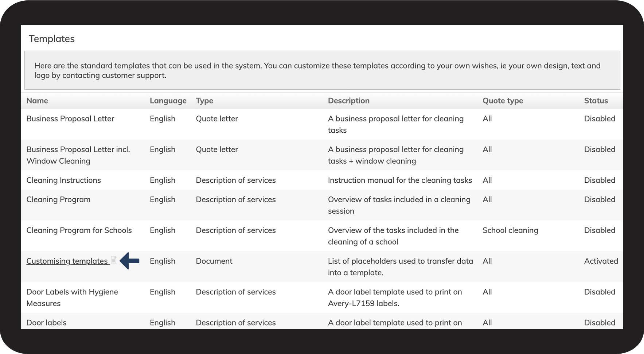Click Disabled status for Cleaning Instructions
The image size is (644, 354).
[x=600, y=180]
